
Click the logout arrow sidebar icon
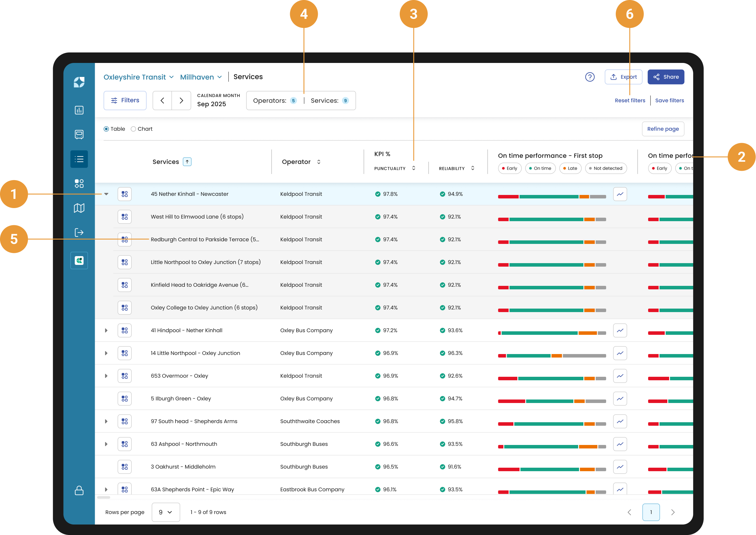click(79, 232)
